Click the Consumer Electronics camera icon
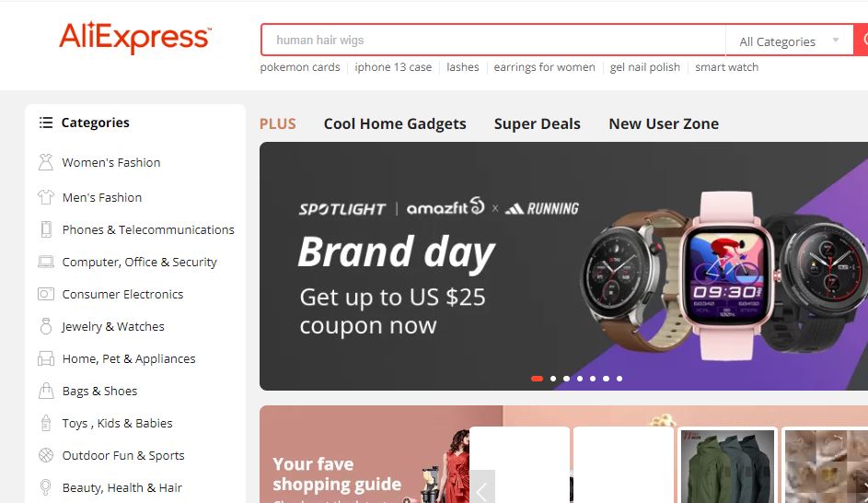Viewport: 868px width, 503px height. tap(46, 294)
